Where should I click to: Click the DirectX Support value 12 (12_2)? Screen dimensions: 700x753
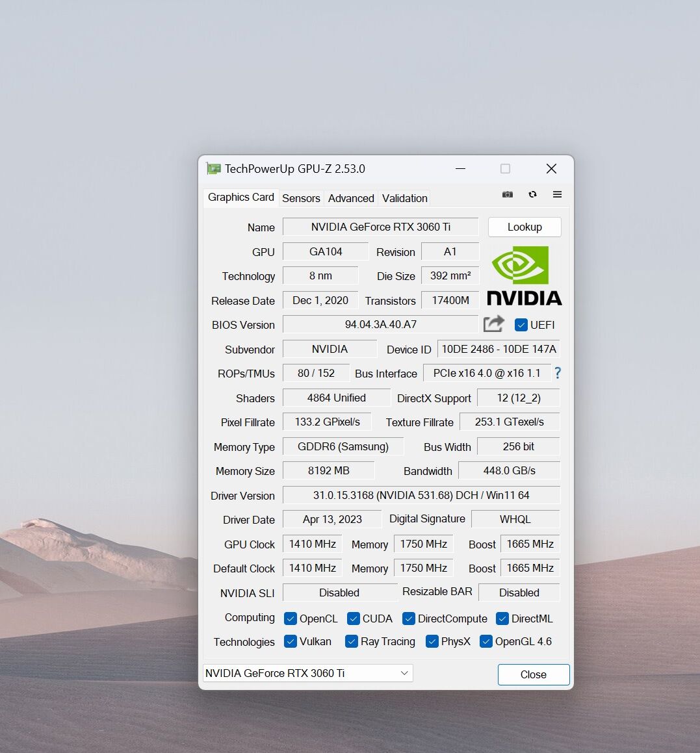[519, 398]
